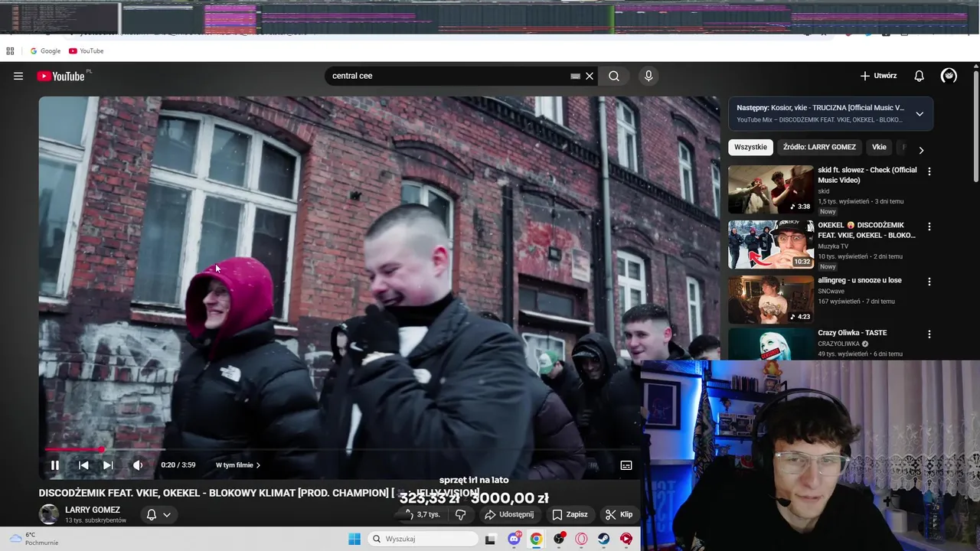Open the LARRY GOMEZ channel avatar
Viewport: 980px width, 551px height.
[49, 514]
